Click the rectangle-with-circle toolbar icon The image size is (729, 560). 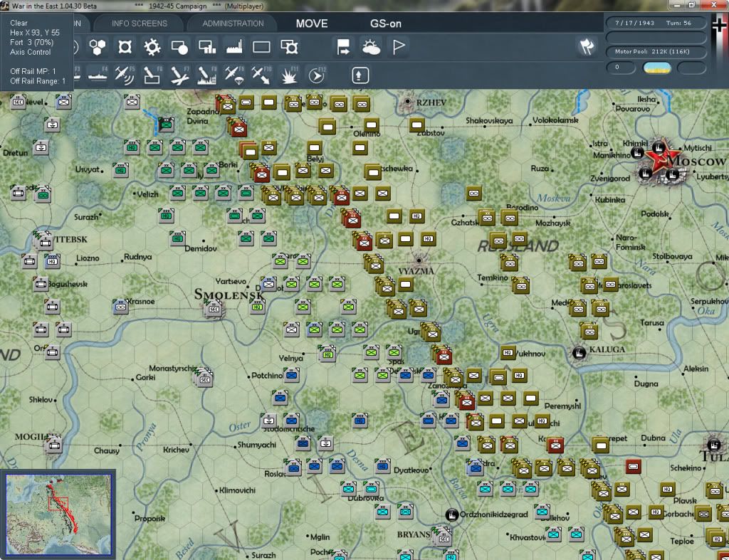pyautogui.click(x=179, y=47)
